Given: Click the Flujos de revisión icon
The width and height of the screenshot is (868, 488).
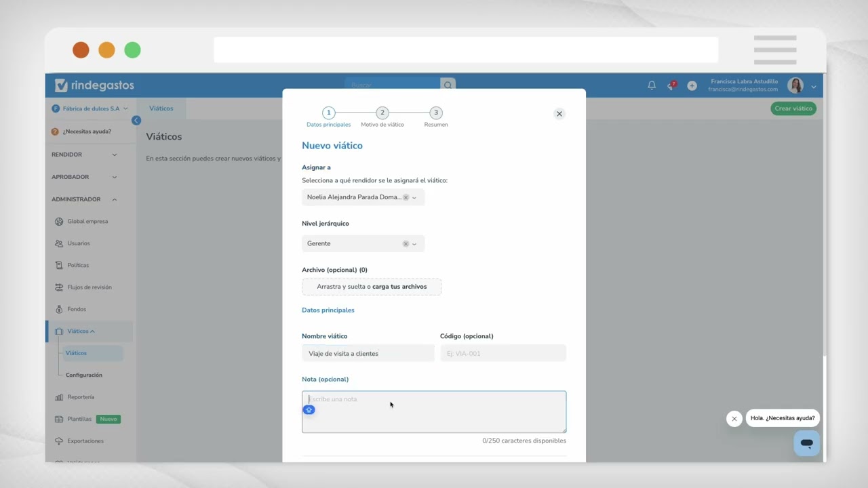Looking at the screenshot, I should coord(59,287).
